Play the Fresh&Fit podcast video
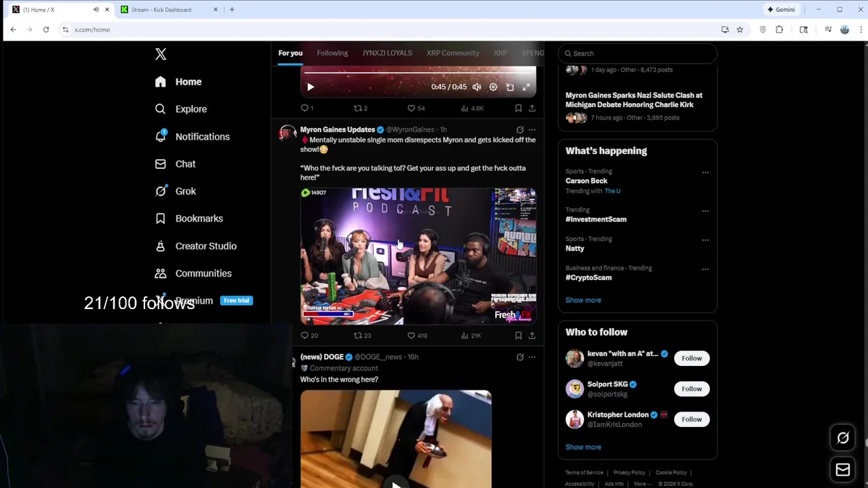This screenshot has width=868, height=488. [418, 257]
